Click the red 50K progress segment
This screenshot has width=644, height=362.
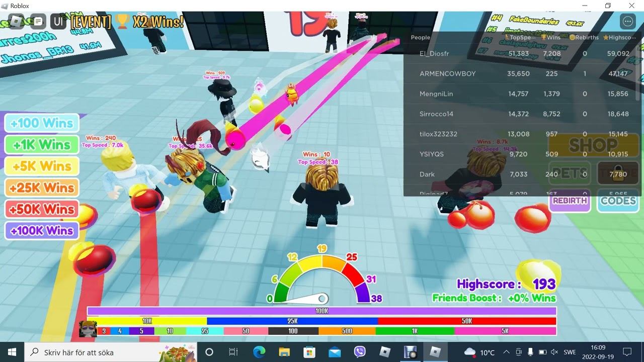[467, 321]
